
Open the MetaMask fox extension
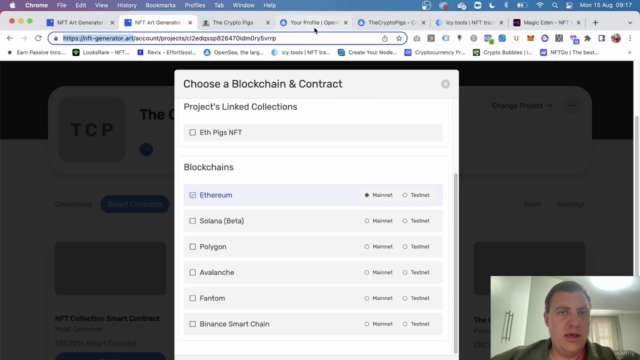tap(530, 38)
